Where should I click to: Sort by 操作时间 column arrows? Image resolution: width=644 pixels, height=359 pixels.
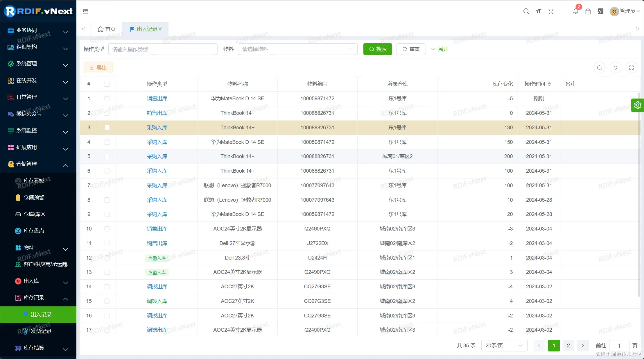(549, 84)
